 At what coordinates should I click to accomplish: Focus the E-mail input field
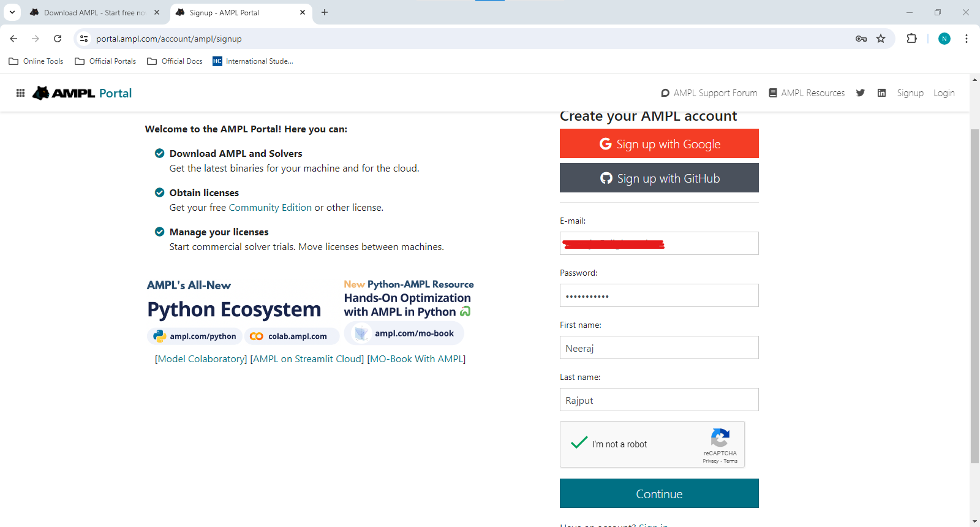(x=659, y=243)
